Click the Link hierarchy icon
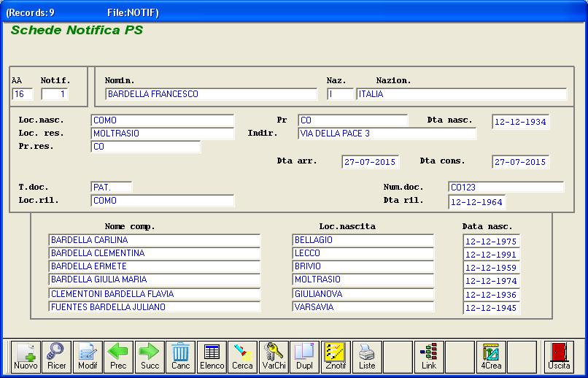The height and width of the screenshot is (378, 588). [x=429, y=357]
